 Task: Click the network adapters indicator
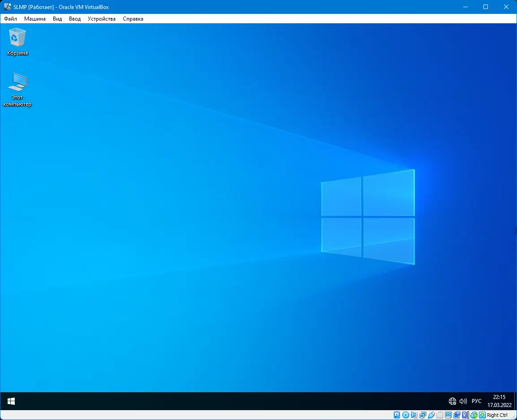[423, 415]
